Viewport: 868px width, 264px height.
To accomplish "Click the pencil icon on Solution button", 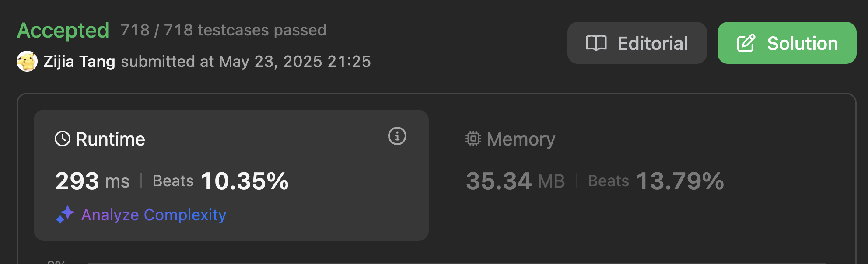I will 746,43.
